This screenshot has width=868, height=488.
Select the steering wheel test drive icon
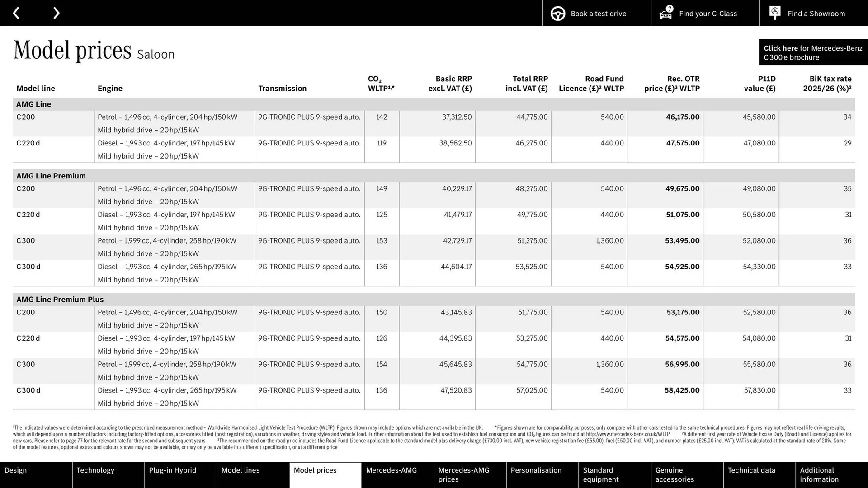(x=557, y=13)
